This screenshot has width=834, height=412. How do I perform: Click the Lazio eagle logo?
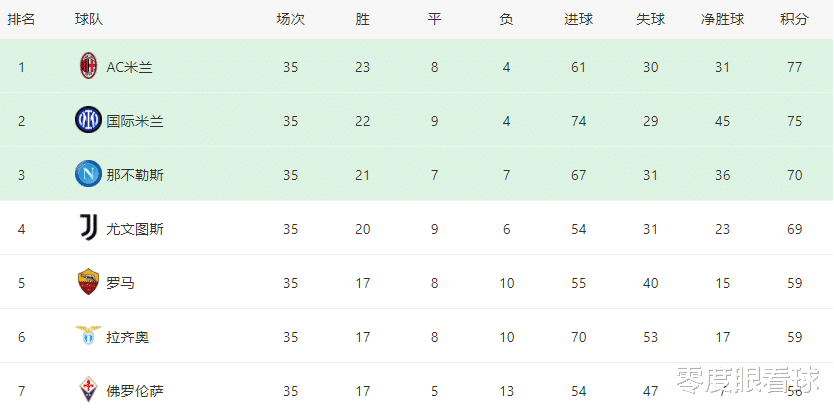tap(88, 336)
